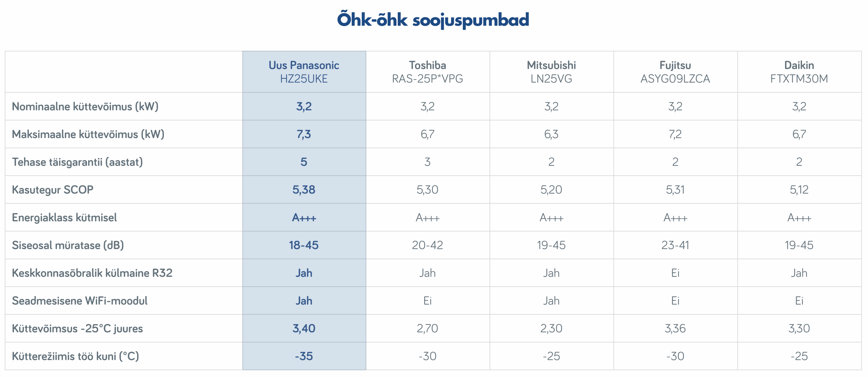868x377 pixels.
Task: Click the Keskkonnasõbralik külmaine R32 row label
Action: 92,273
